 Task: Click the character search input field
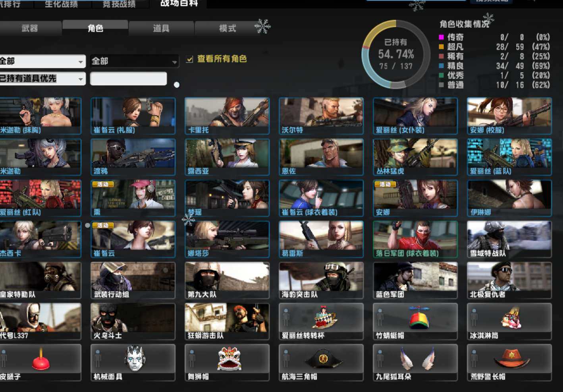point(128,79)
